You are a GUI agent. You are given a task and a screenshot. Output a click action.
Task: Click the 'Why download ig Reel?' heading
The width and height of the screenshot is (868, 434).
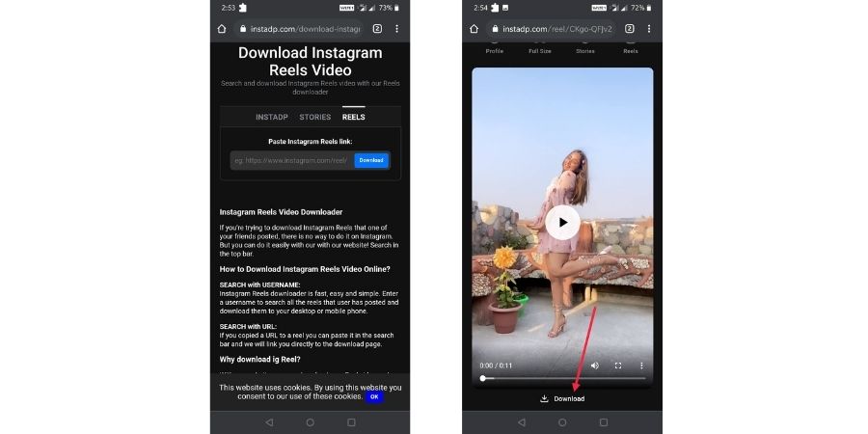click(x=260, y=360)
